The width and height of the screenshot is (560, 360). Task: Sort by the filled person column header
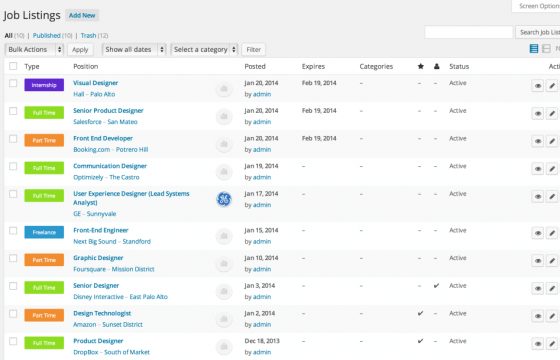click(x=436, y=66)
